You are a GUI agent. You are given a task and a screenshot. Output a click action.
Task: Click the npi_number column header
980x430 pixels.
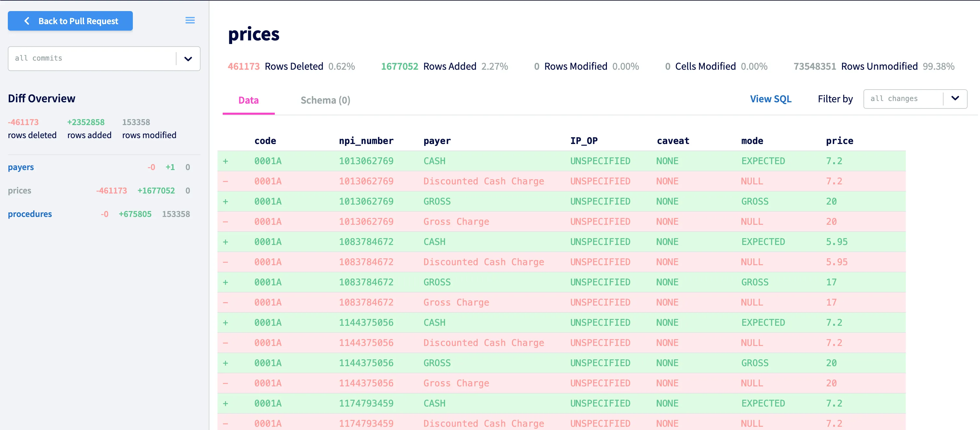coord(366,141)
